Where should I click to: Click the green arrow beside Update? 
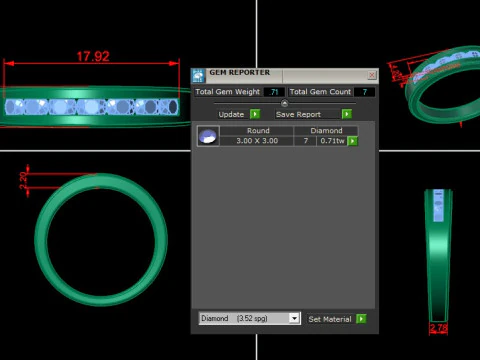point(255,114)
